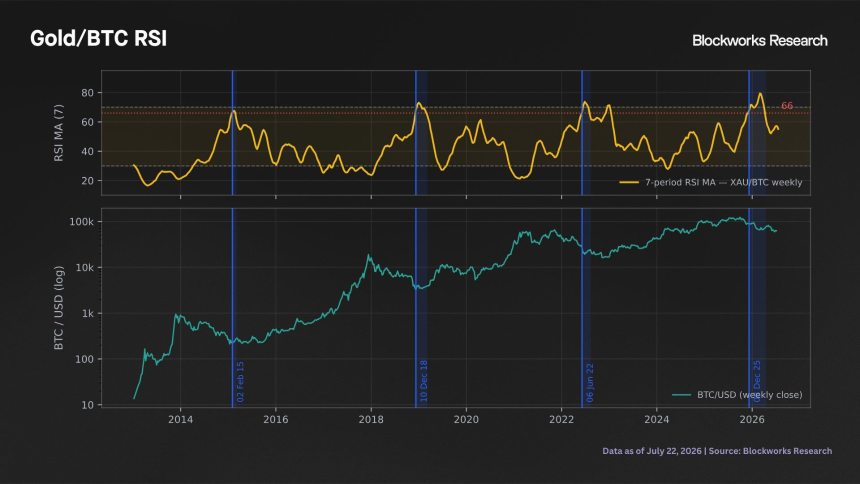Click the 2018 x-axis tick label

(x=371, y=420)
